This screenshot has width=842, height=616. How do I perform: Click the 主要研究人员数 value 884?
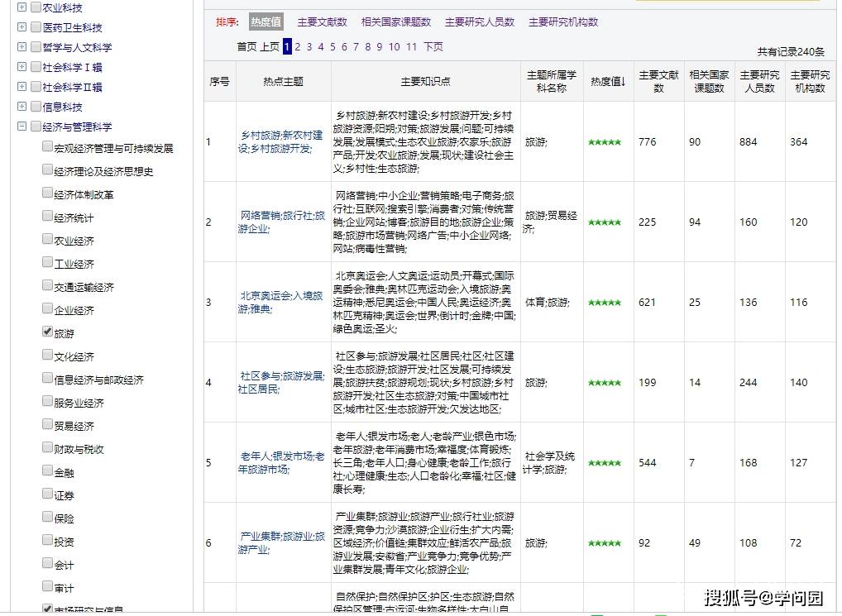[748, 141]
